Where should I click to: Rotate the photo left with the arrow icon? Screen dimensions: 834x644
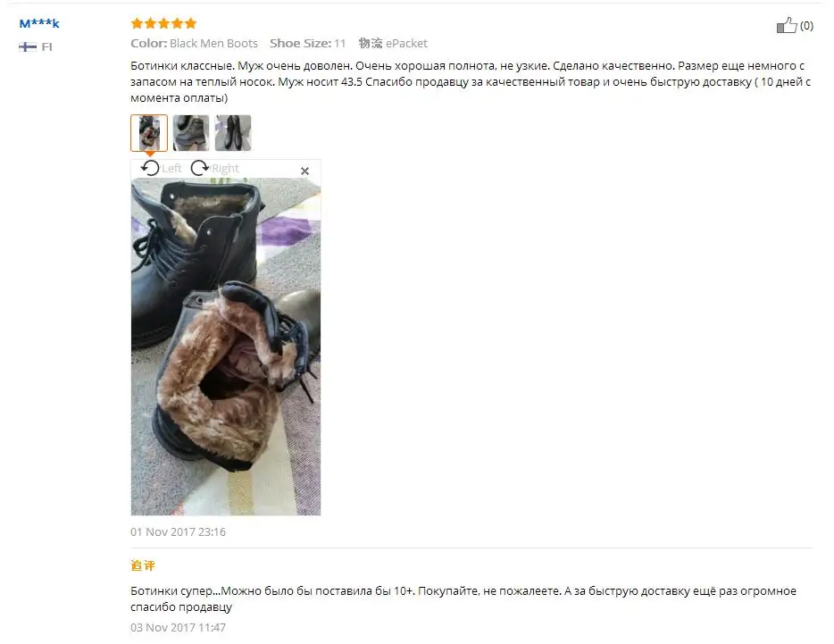(150, 168)
